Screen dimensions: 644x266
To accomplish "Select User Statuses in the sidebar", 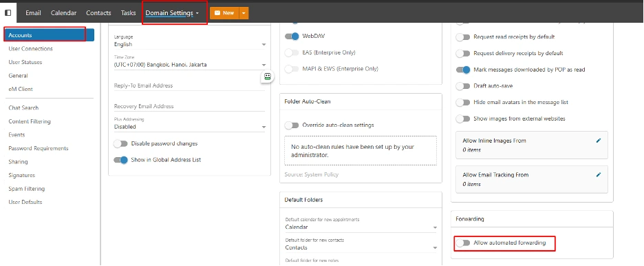I will [25, 63].
